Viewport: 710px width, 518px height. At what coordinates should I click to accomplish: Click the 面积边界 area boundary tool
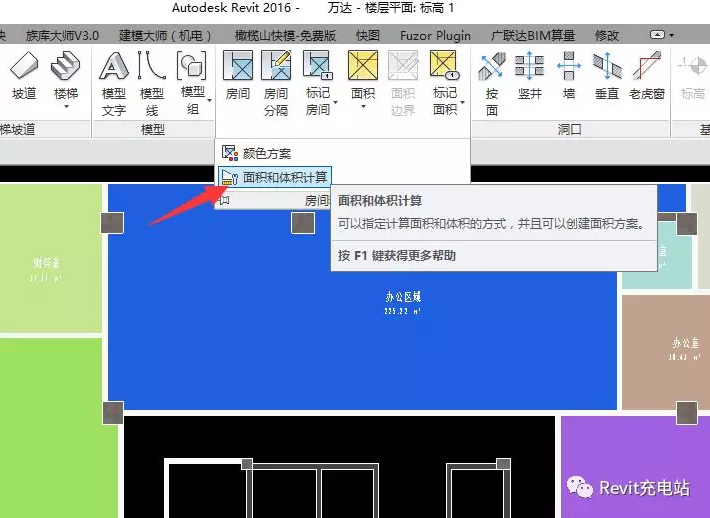point(403,83)
